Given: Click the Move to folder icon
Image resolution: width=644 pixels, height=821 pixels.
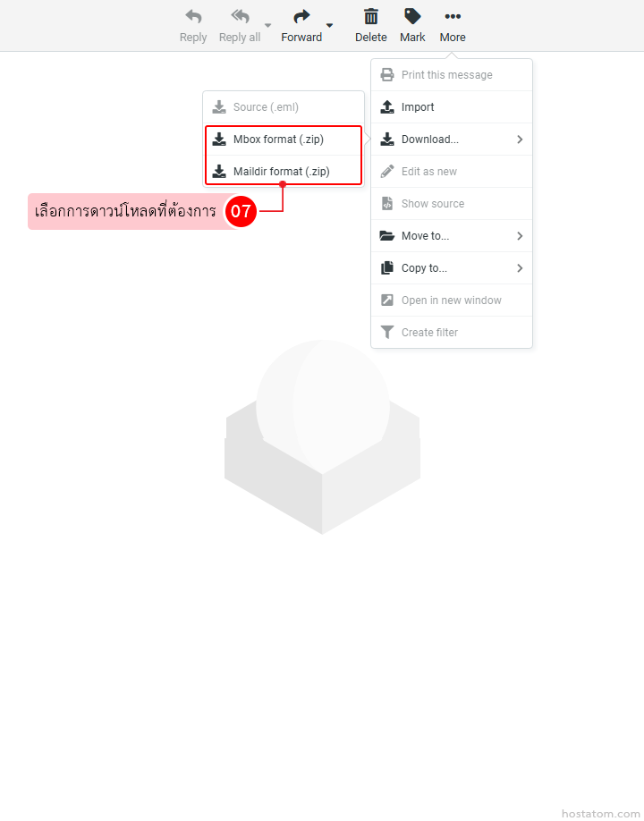Looking at the screenshot, I should [x=387, y=235].
